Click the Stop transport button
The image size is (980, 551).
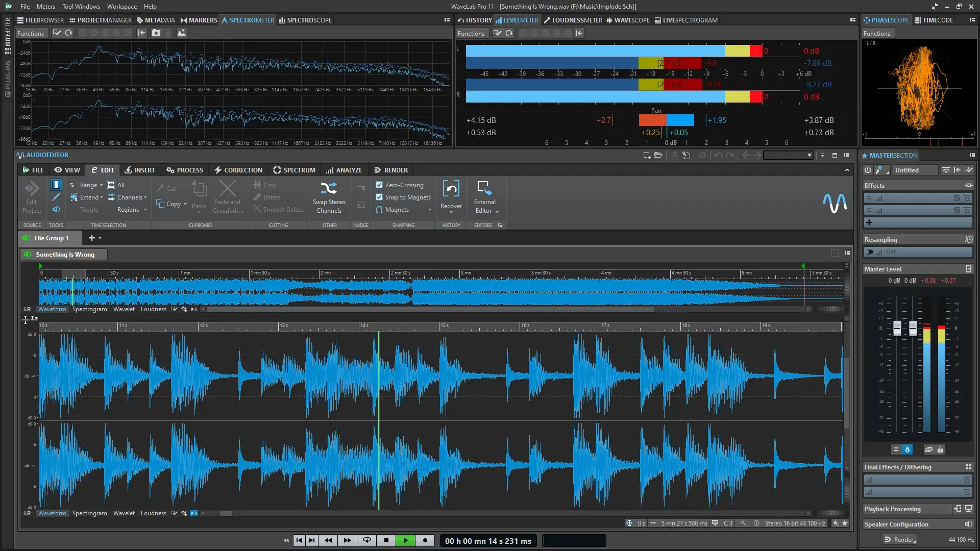(386, 540)
